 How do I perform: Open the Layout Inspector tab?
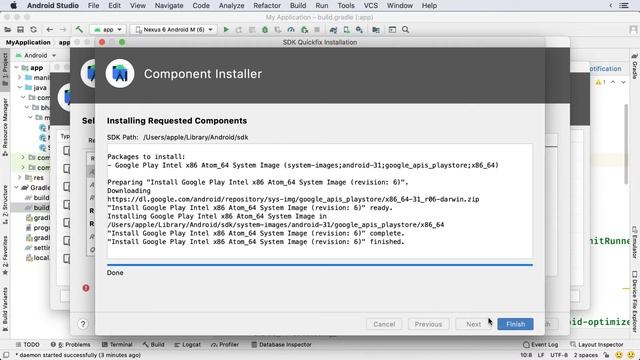pos(597,344)
